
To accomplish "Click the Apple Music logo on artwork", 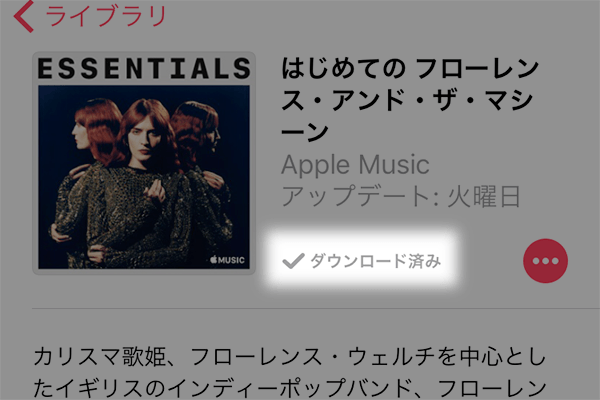I will [227, 260].
